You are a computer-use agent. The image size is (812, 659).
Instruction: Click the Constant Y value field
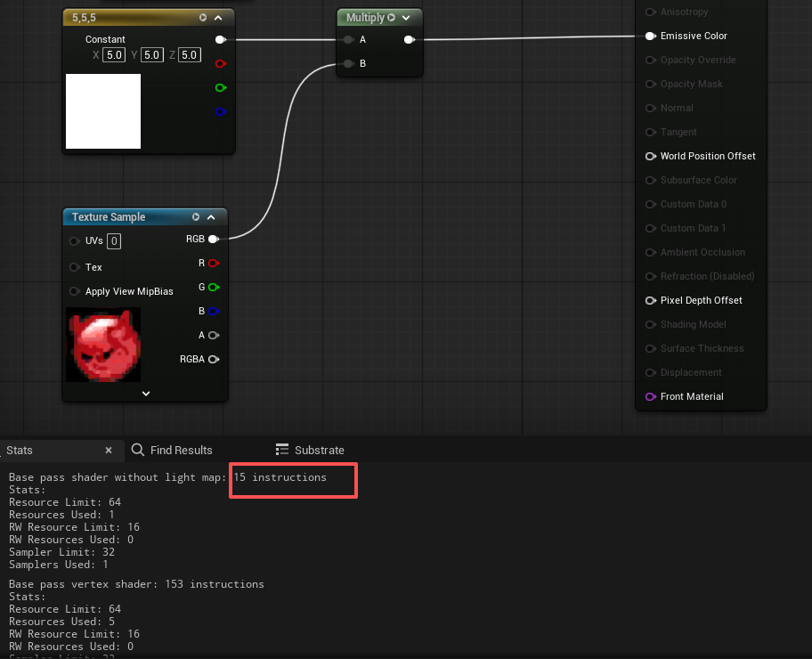pyautogui.click(x=151, y=55)
